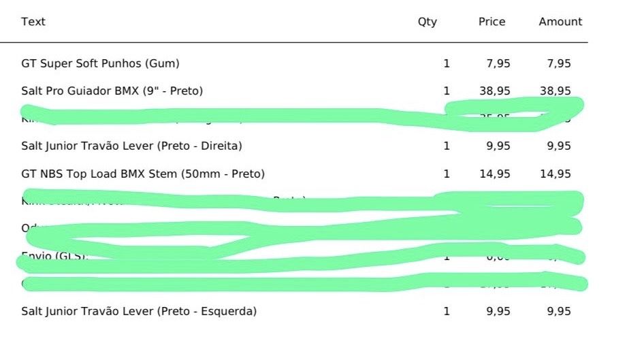Screen dimensions: 644x356
Task: Click the Salt Junior Travão Lever Esquerda item
Action: tap(139, 312)
